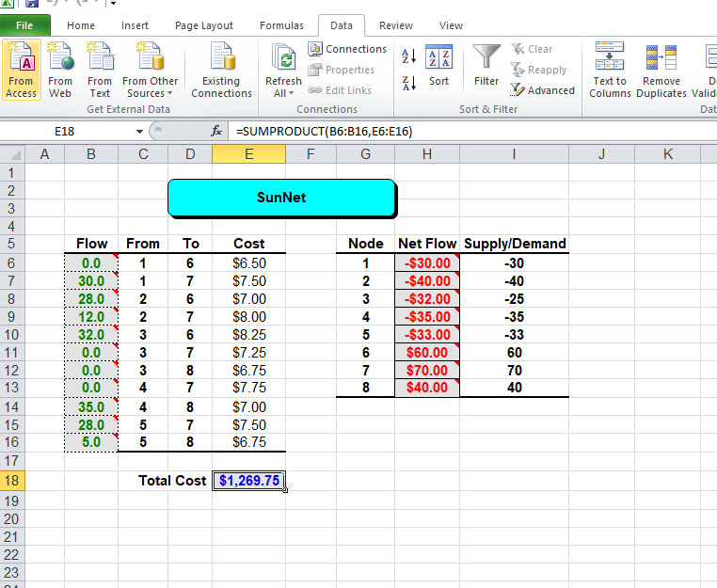The image size is (717, 588).
Task: Select Flow cell with 30.0
Action: click(x=91, y=280)
